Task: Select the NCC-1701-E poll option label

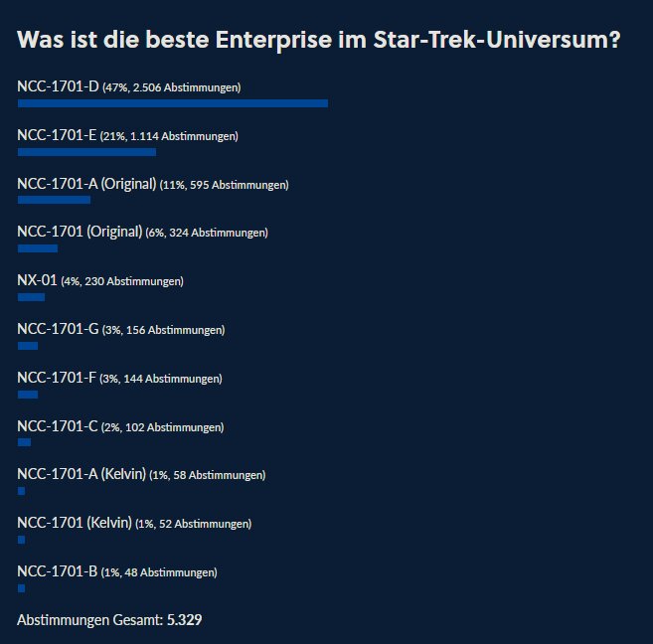Action: click(58, 135)
